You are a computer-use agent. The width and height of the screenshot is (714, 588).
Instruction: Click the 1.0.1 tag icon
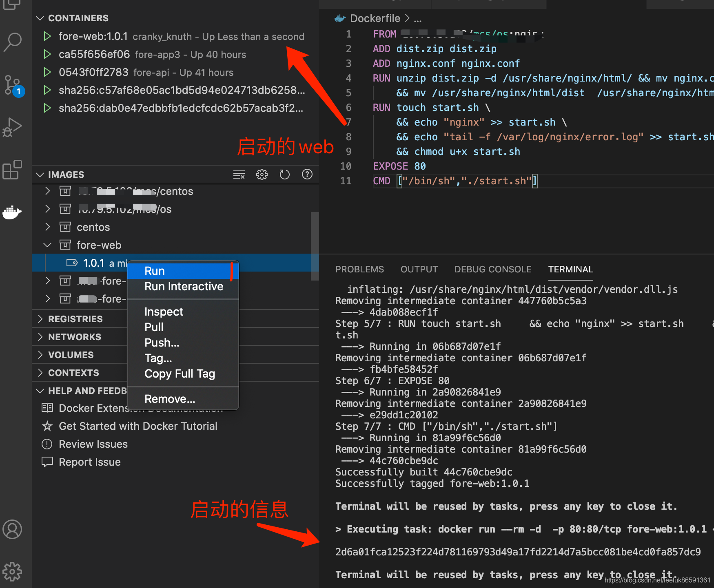pos(72,263)
